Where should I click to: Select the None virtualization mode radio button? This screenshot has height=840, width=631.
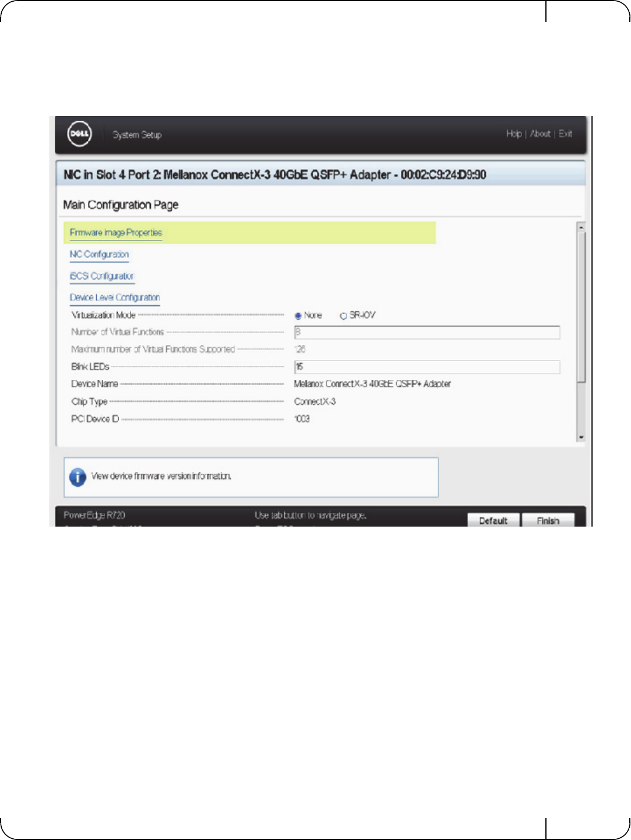[298, 316]
